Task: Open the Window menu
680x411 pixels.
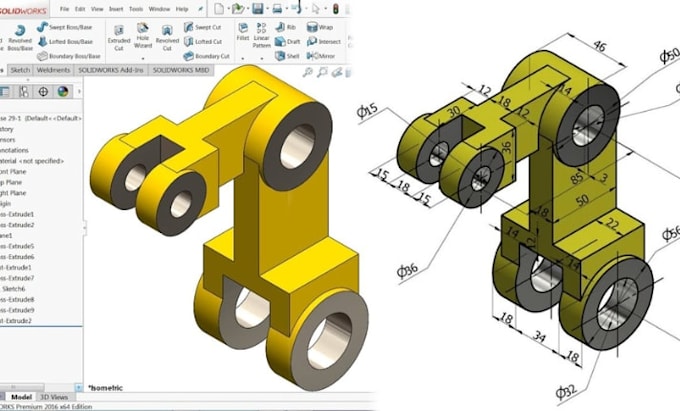Action: pos(159,9)
